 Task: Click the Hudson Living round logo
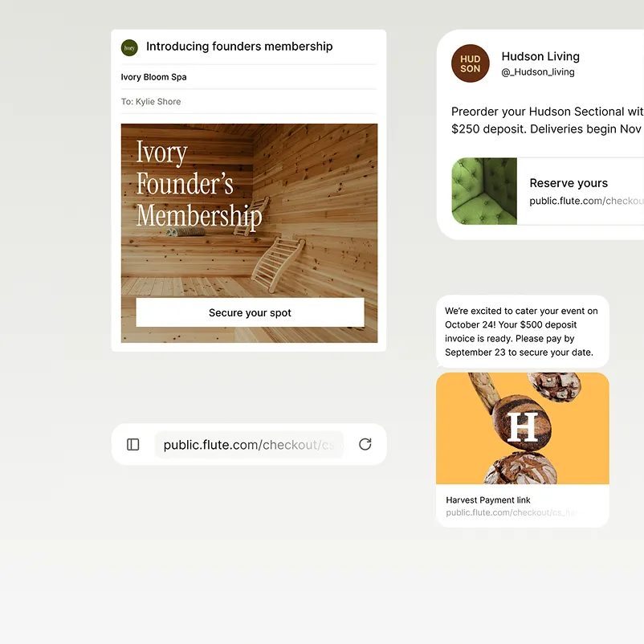[471, 63]
